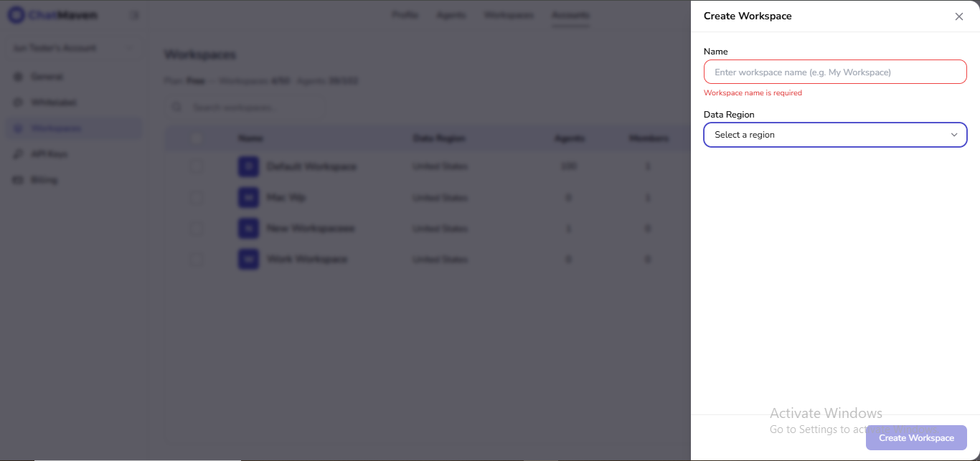Open Billing using its card icon
Image resolution: width=980 pixels, height=461 pixels.
(x=17, y=179)
